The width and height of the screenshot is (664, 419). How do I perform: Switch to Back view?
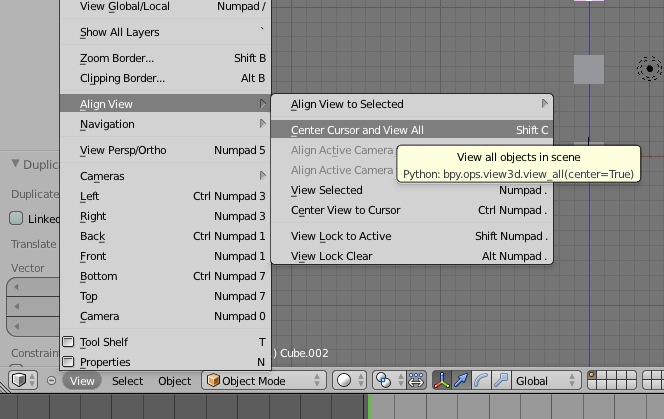[x=165, y=236]
